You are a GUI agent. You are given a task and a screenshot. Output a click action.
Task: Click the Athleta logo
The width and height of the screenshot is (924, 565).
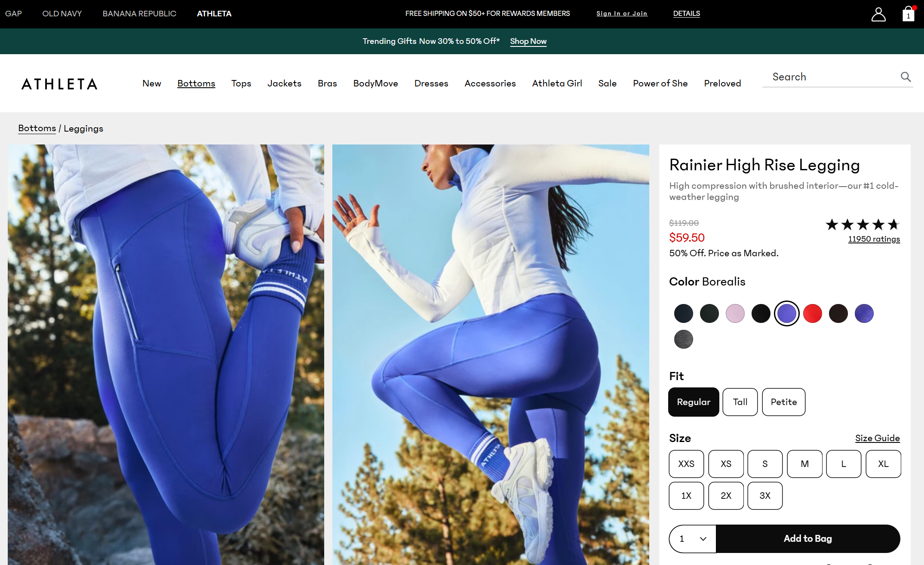59,84
